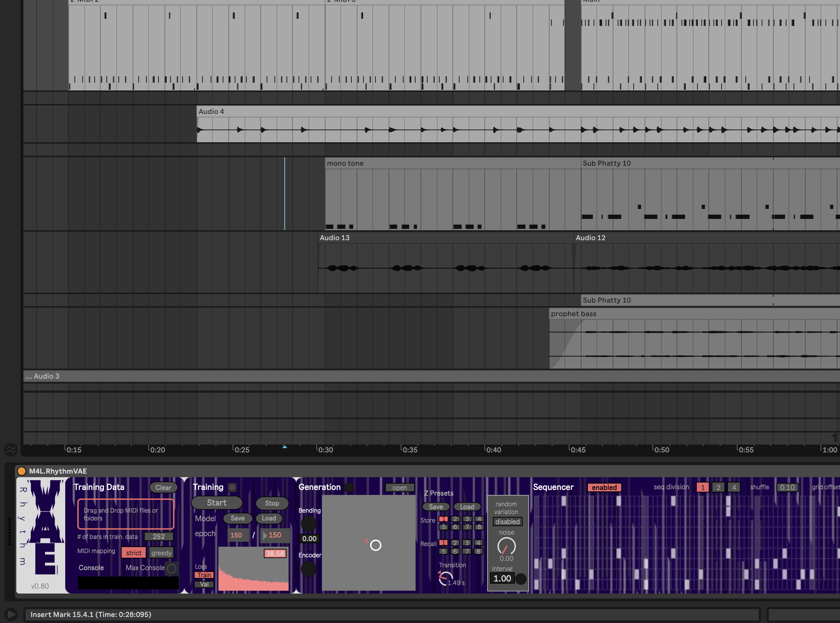Click the status bar play triangle icon
Viewport: 840px width, 623px height.
coord(11,614)
